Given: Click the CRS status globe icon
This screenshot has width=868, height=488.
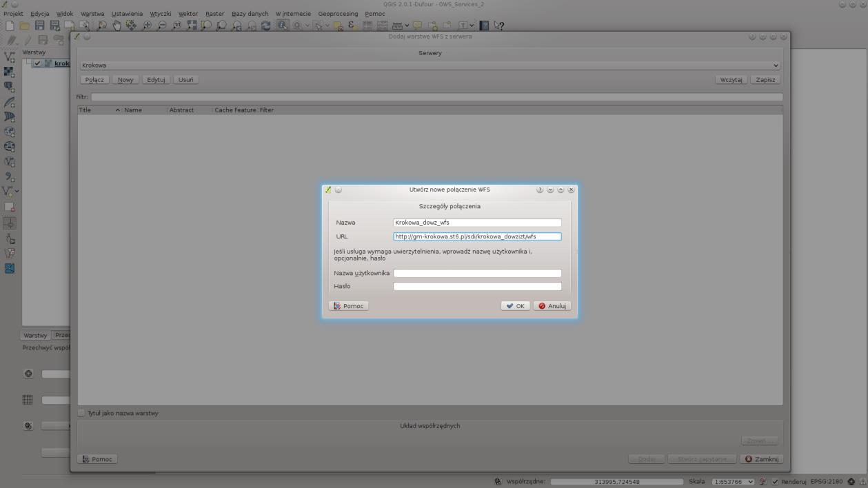Looking at the screenshot, I should [852, 482].
